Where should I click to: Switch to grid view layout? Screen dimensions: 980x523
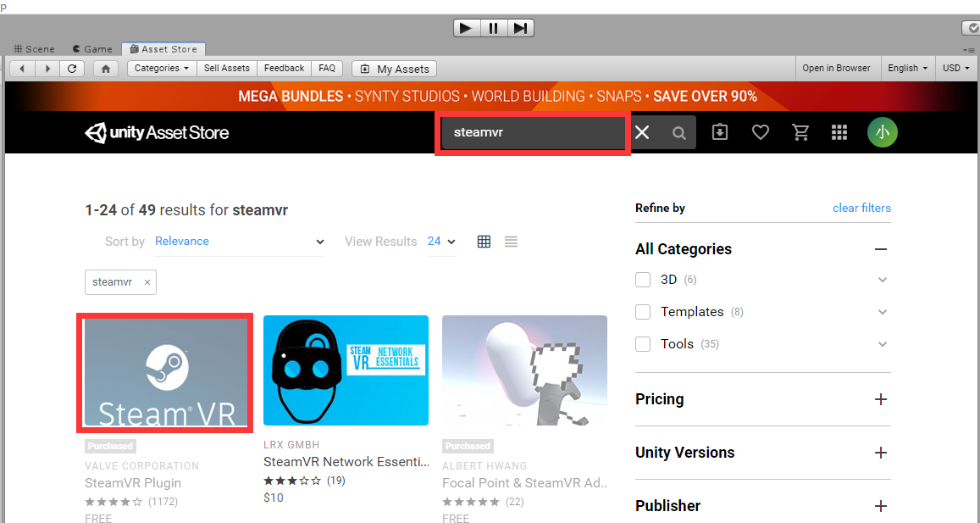click(x=484, y=242)
